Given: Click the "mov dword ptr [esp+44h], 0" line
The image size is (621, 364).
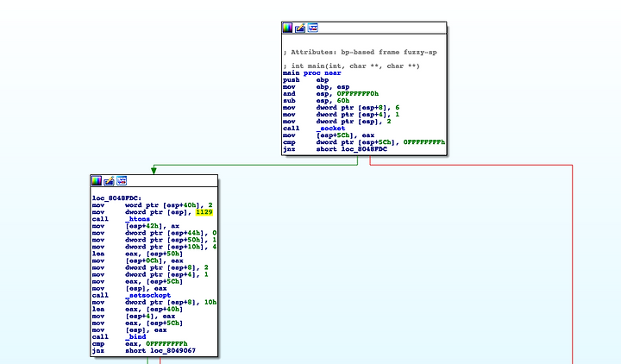Looking at the screenshot, I should [x=154, y=233].
